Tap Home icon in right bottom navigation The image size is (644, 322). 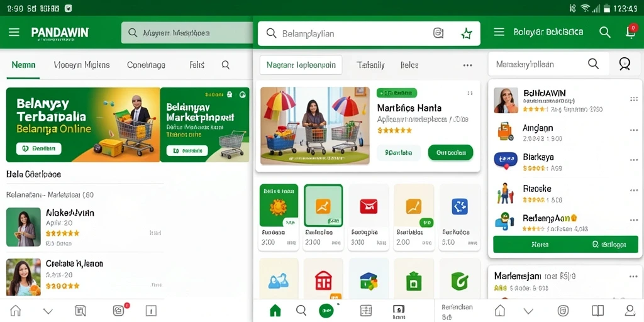[500, 311]
